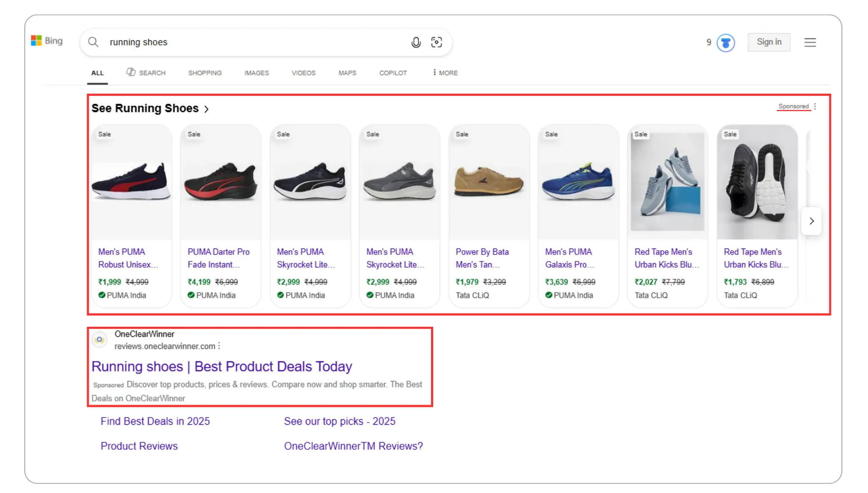Open visual search camera icon

pos(436,42)
